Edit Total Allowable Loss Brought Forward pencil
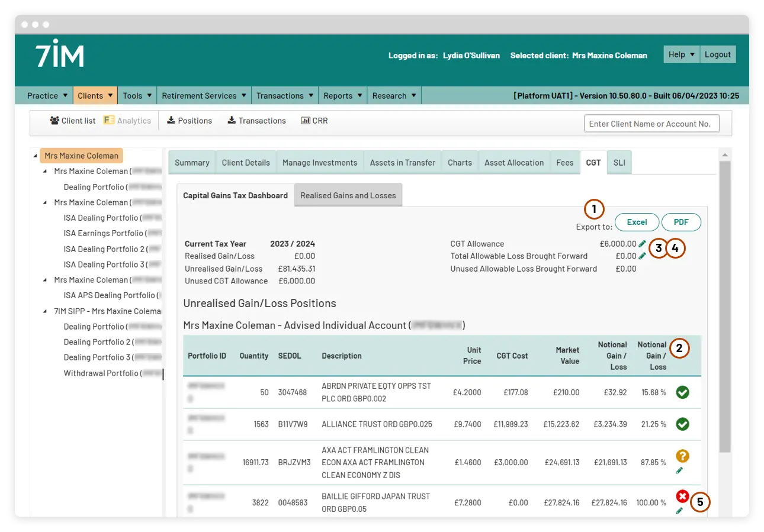764x532 pixels. coord(643,256)
